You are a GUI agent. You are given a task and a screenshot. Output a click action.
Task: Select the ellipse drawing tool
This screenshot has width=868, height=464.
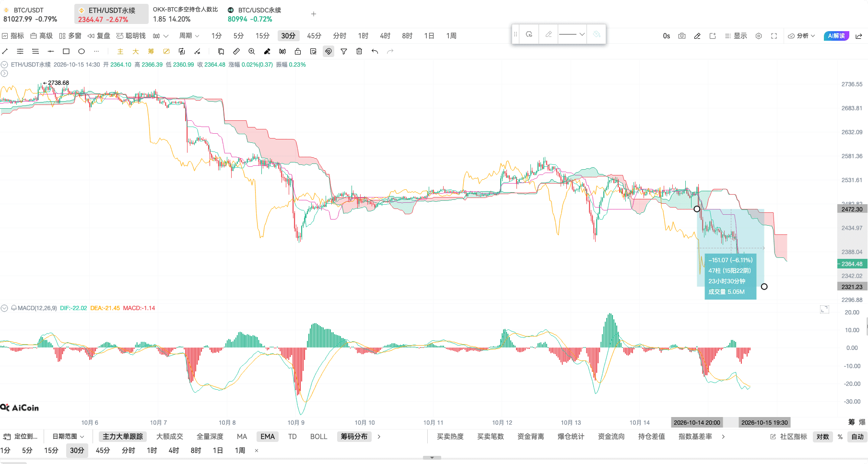(82, 51)
